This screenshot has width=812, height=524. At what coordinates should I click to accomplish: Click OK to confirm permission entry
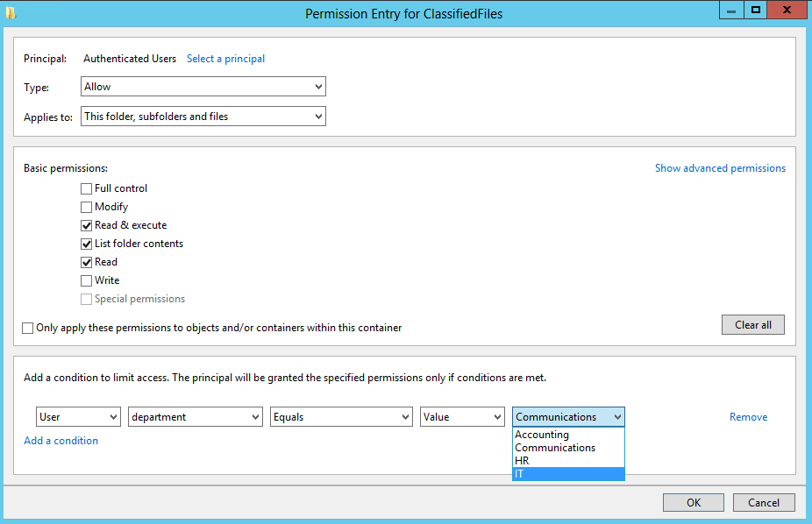coord(694,503)
